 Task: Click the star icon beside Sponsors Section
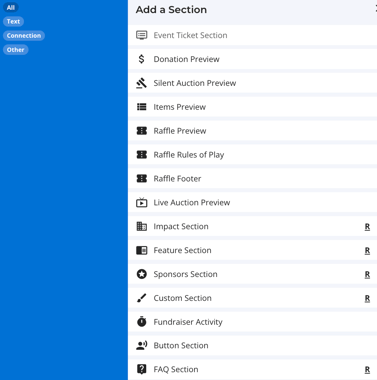[x=142, y=274]
